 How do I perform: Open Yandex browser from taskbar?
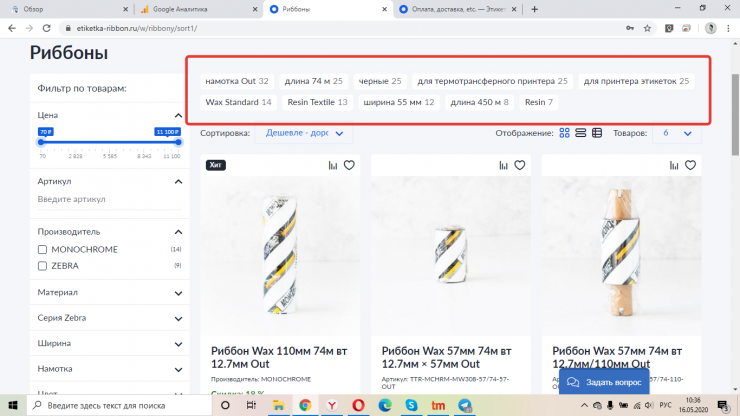click(x=332, y=405)
